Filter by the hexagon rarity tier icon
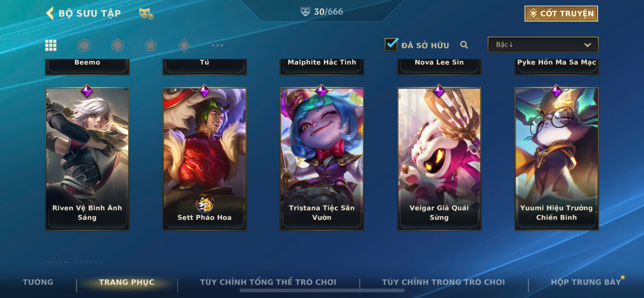The image size is (644, 298). tap(117, 45)
